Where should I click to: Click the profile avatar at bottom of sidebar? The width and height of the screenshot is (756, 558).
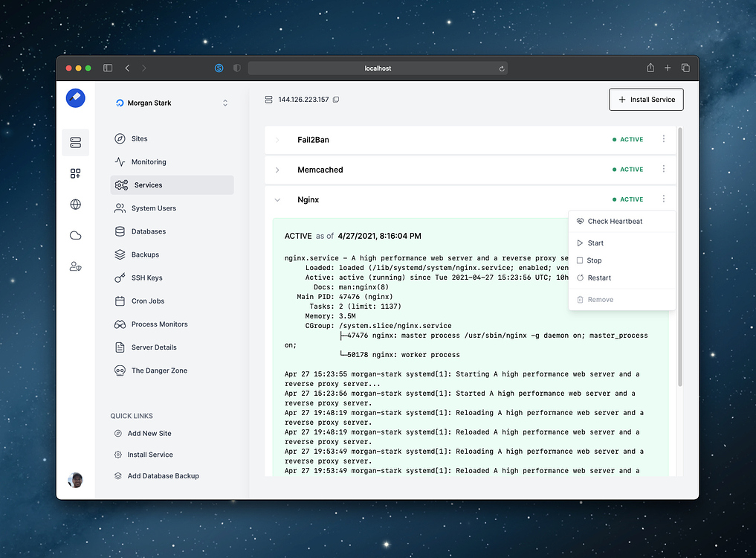click(x=75, y=480)
